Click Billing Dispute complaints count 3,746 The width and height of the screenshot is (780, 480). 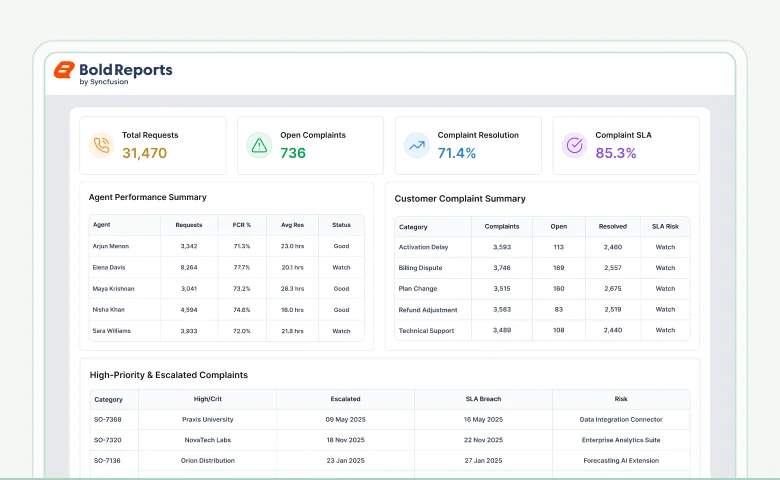click(502, 268)
